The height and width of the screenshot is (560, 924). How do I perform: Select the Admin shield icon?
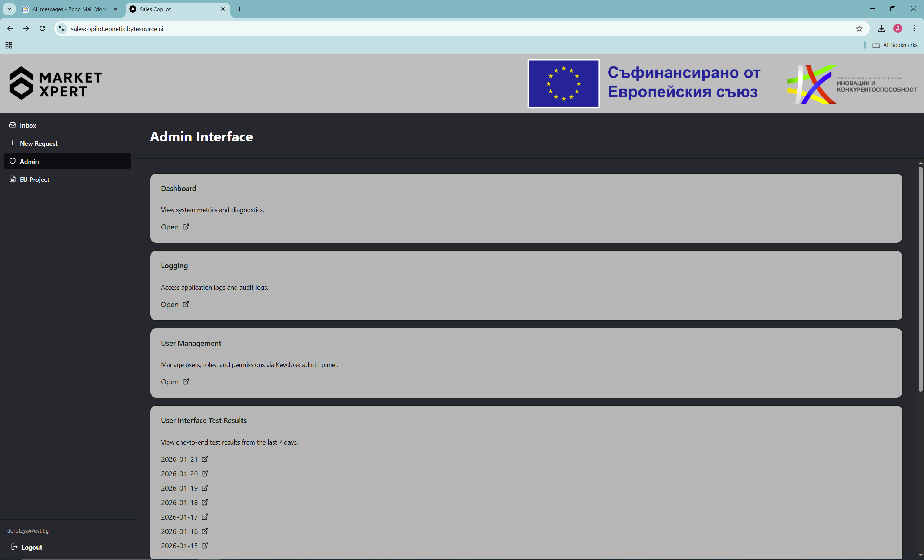[12, 161]
